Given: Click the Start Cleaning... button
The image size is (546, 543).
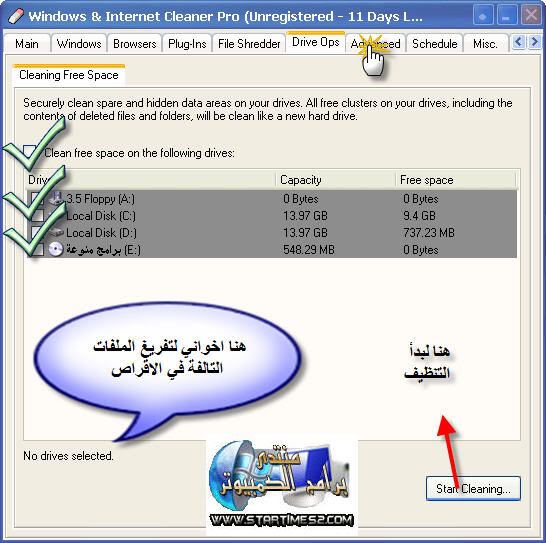Looking at the screenshot, I should pos(473,489).
